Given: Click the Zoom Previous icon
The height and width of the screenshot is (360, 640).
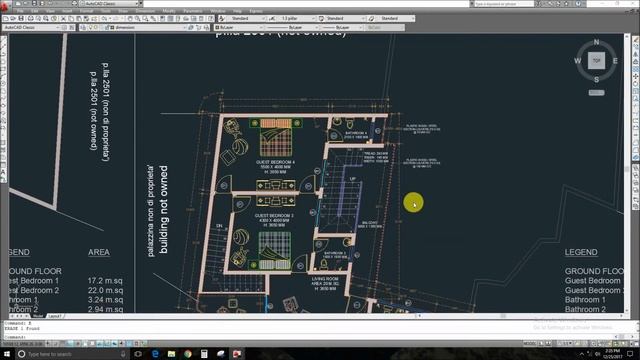Looking at the screenshot, I should [x=153, y=19].
